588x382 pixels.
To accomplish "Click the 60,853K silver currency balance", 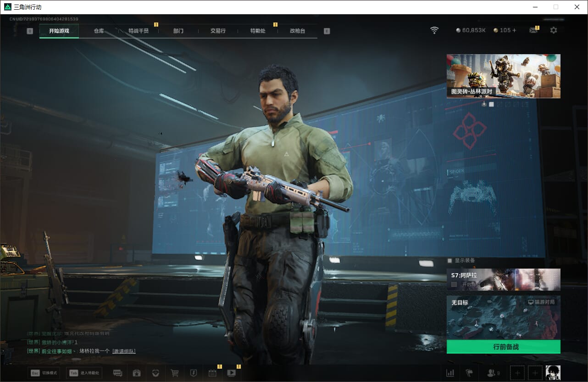I will pos(471,30).
